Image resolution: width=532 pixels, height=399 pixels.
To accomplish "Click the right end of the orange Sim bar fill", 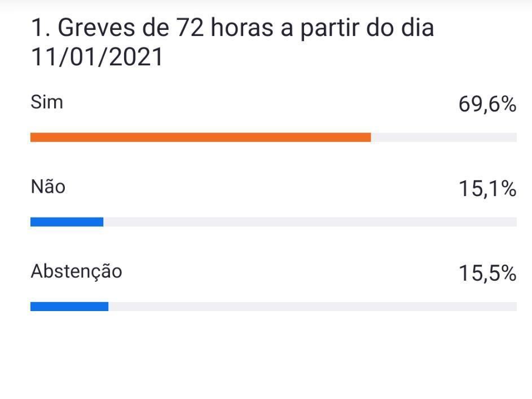I will pos(368,137).
